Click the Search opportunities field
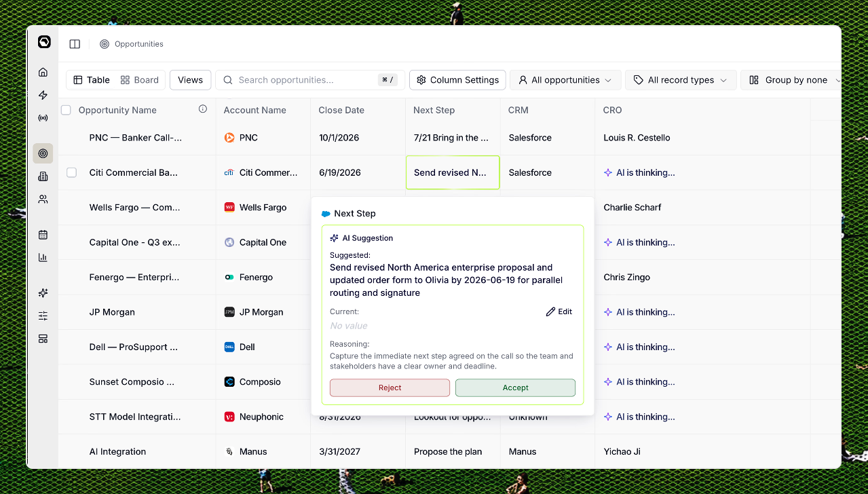 pyautogui.click(x=310, y=80)
